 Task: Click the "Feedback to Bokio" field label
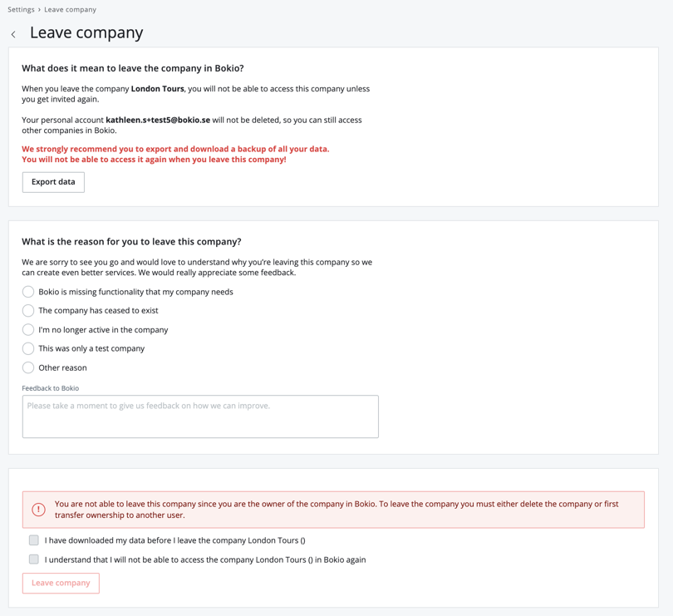51,388
